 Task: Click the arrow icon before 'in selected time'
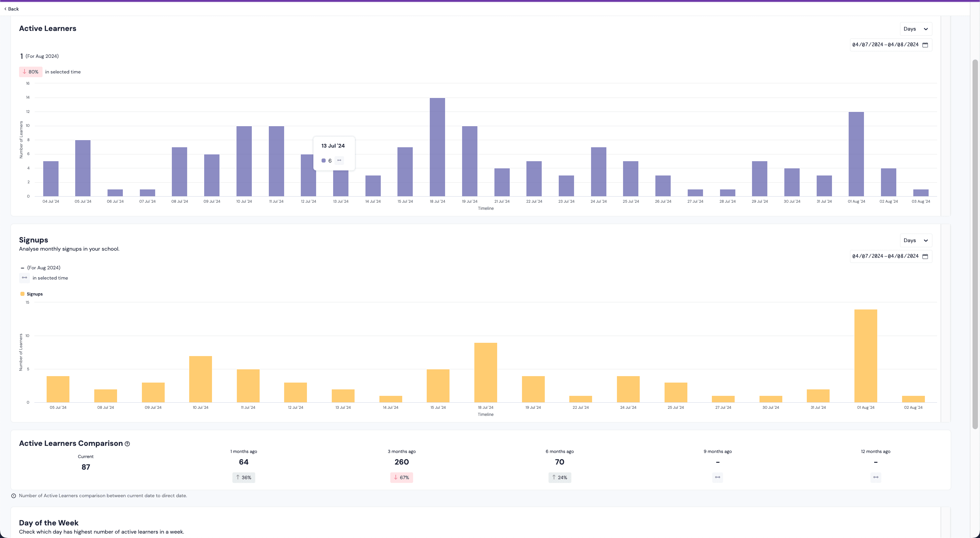(24, 278)
